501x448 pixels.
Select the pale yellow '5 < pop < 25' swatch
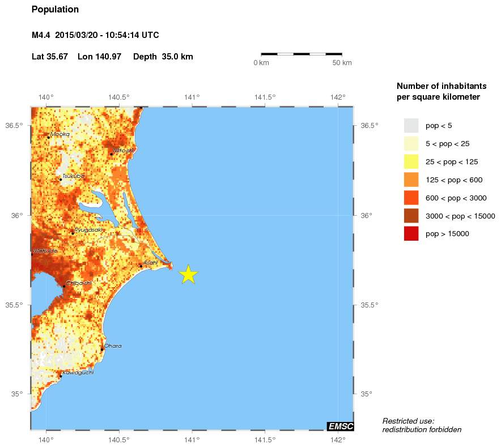[x=411, y=144]
